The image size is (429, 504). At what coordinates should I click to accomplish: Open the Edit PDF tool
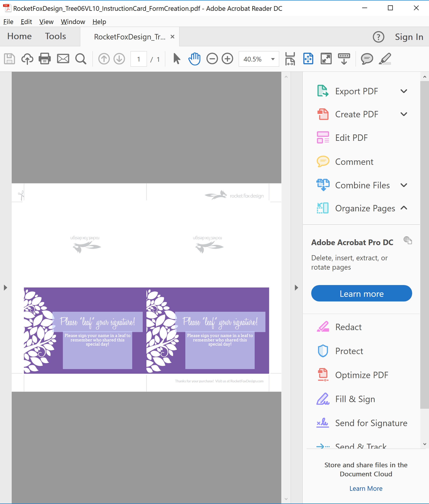[x=351, y=138]
